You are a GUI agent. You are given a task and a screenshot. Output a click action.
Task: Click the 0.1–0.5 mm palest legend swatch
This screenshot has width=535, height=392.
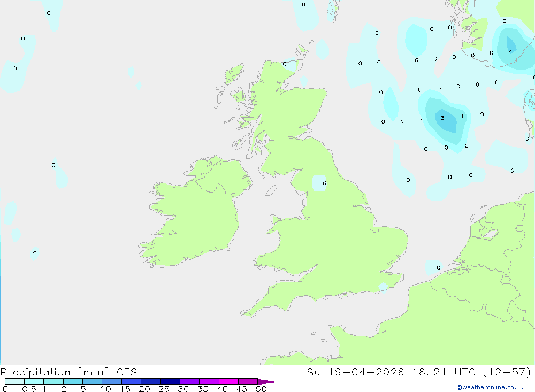click(14, 381)
